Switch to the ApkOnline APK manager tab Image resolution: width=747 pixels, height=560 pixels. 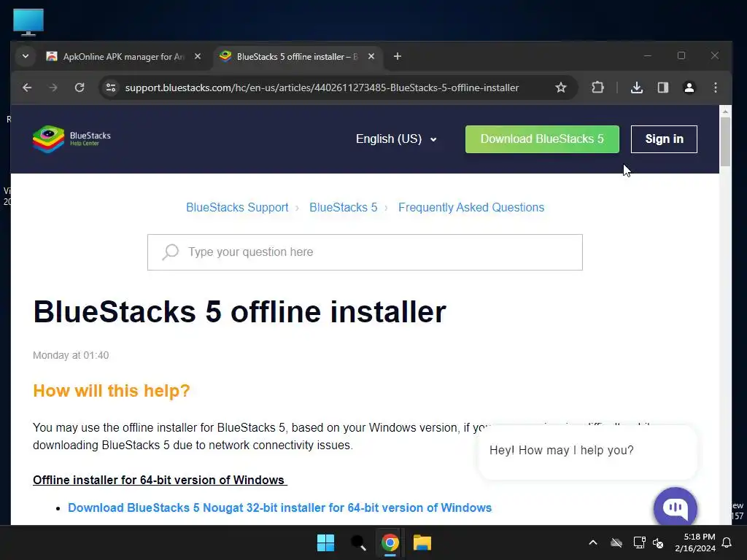123,57
